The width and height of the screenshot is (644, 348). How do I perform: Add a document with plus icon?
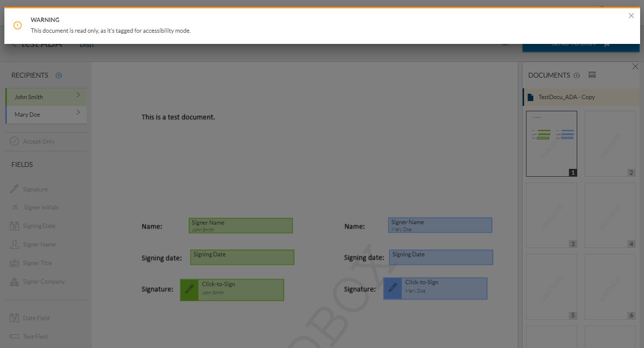click(x=577, y=75)
